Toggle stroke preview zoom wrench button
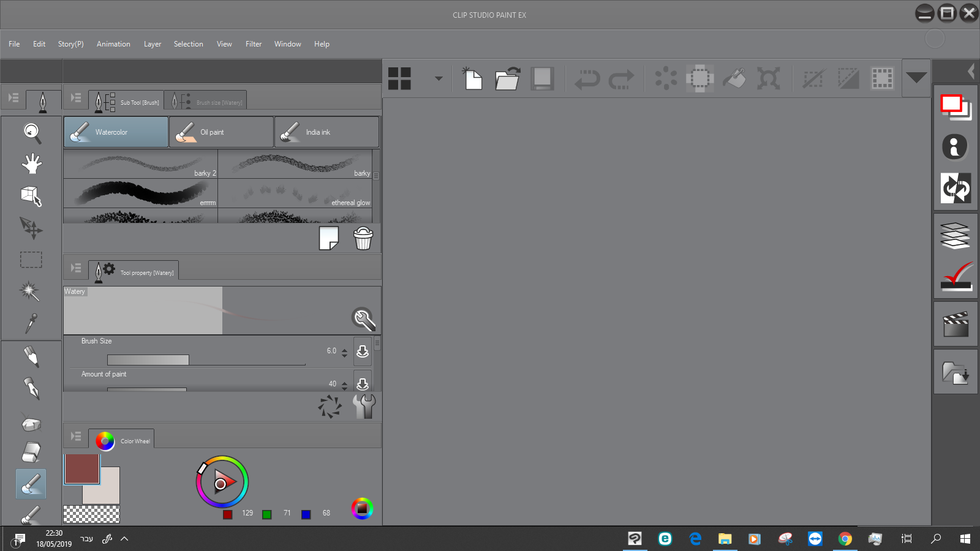The image size is (980, 551). tap(364, 318)
